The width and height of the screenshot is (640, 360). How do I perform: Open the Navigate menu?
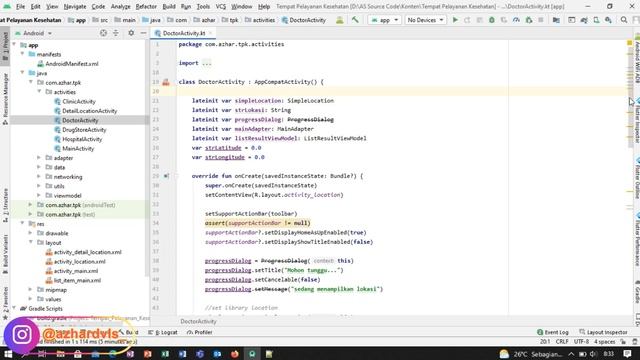coord(75,7)
